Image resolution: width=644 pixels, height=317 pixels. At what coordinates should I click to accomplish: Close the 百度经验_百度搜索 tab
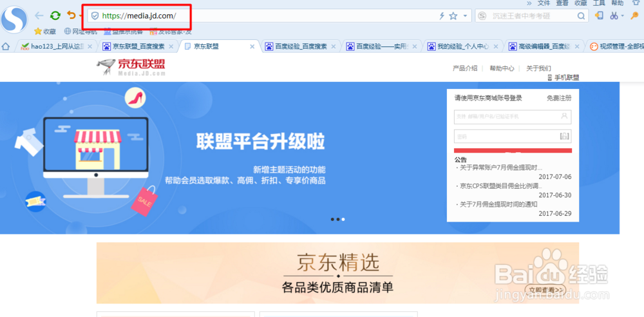[334, 46]
